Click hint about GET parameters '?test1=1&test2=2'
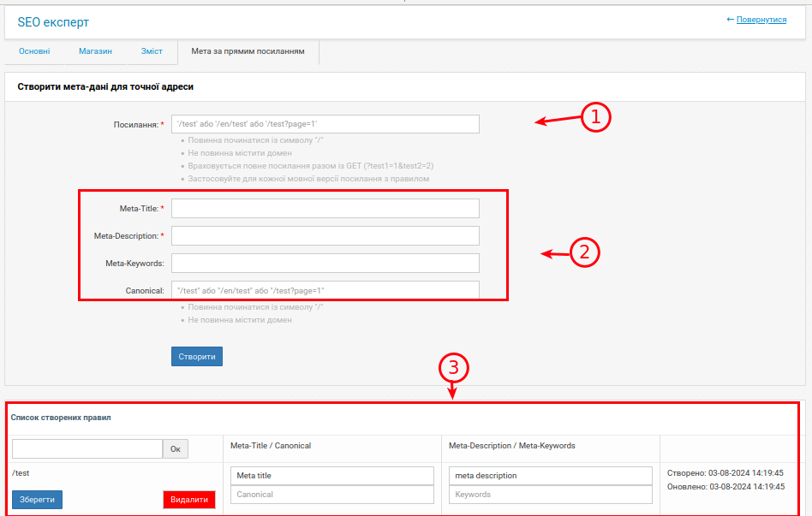Screen dimensions: 812x516 [x=311, y=166]
